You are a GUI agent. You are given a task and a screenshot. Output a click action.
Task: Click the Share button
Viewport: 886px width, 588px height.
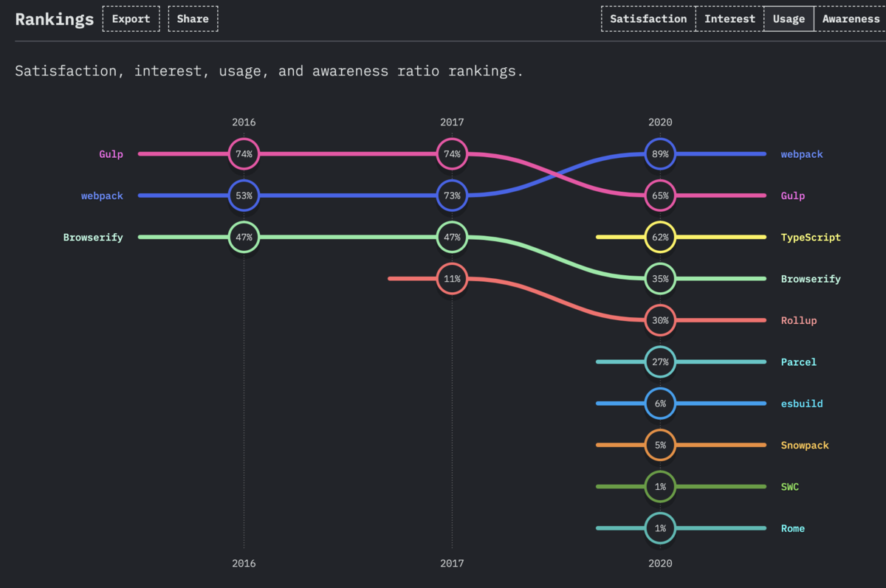click(x=193, y=18)
